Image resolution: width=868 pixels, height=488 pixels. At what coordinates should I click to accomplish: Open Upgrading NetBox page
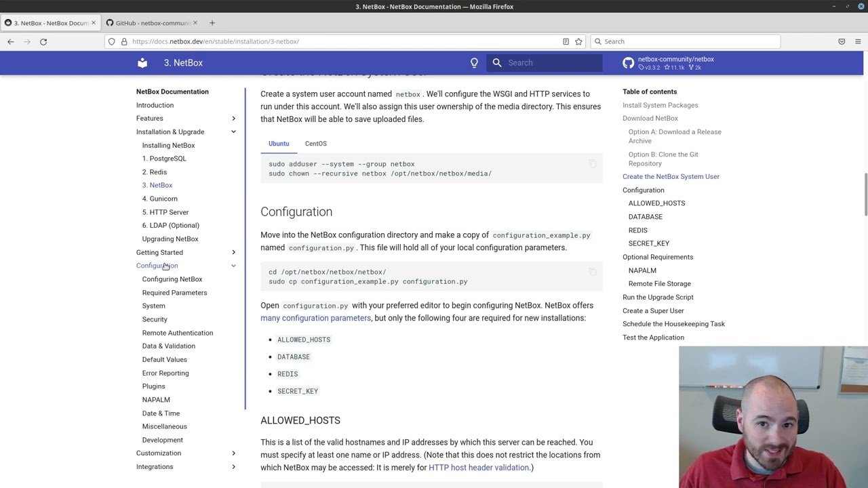coord(170,239)
